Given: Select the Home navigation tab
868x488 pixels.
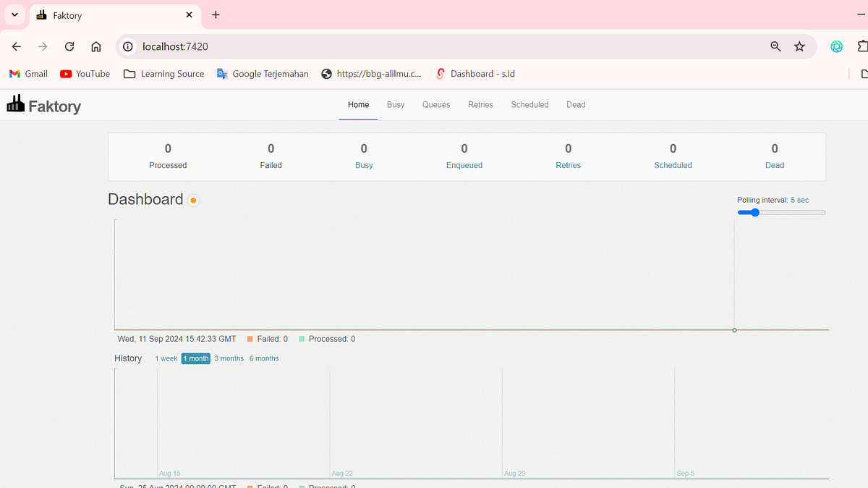Looking at the screenshot, I should pyautogui.click(x=358, y=105).
